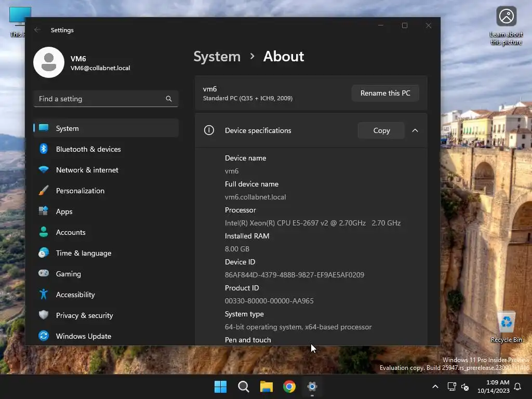Image resolution: width=532 pixels, height=399 pixels.
Task: Click VM6@collabnet.local account text
Action: [x=100, y=68]
